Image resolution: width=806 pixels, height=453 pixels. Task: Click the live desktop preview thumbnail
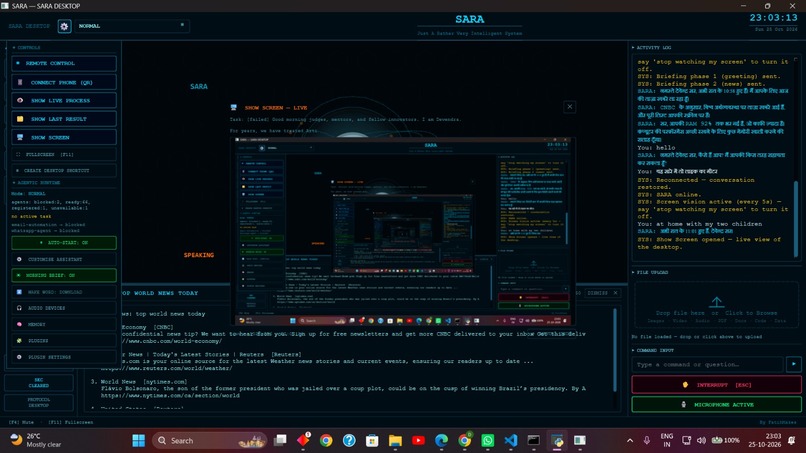click(x=402, y=231)
